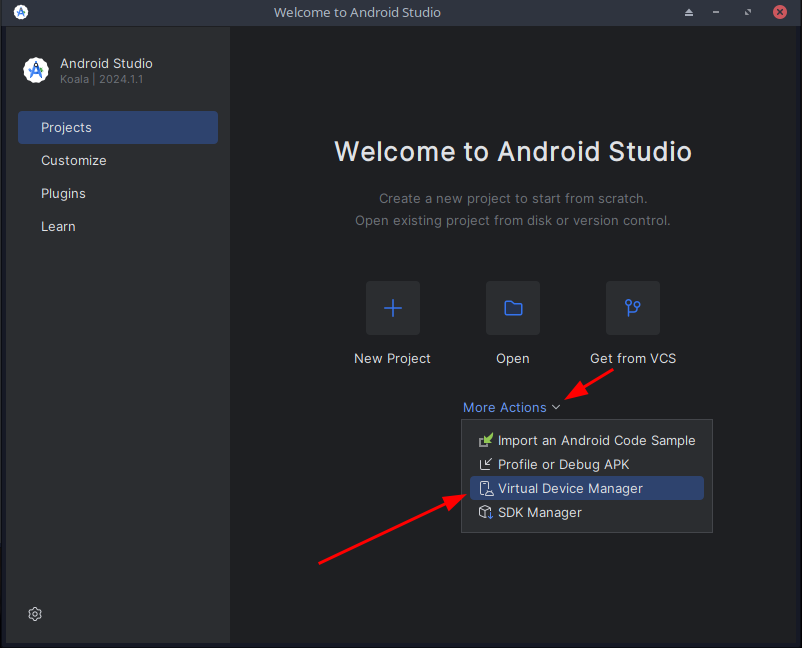Click the Virtual Device Manager phone icon
Viewport: 802px width, 648px height.
pyautogui.click(x=486, y=488)
